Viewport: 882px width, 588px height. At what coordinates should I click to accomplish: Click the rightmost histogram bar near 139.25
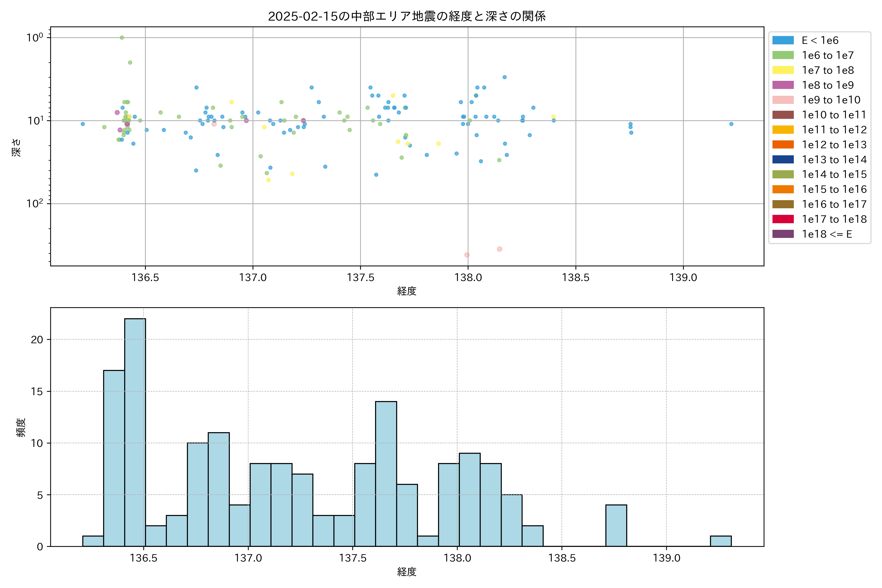tap(720, 541)
